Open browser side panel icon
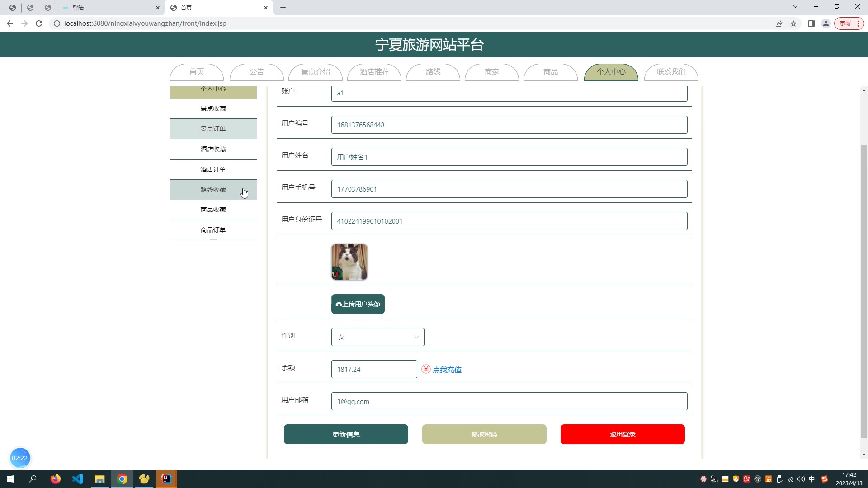The image size is (868, 488). [811, 23]
